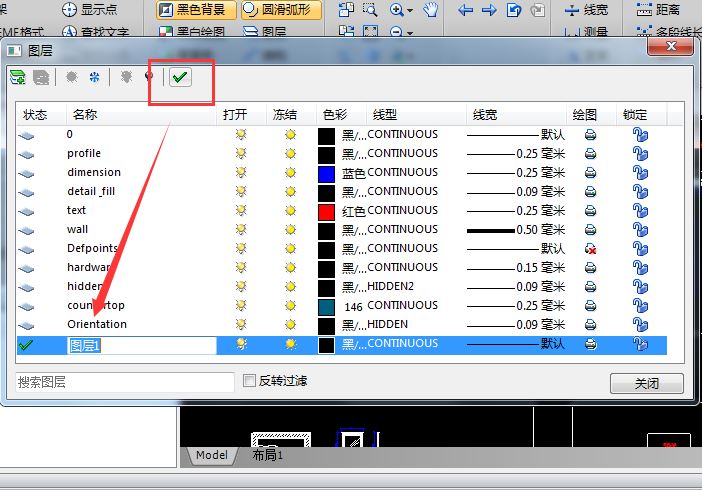
Task: Click HIDDEN linetype of Orientation layer
Action: tap(387, 324)
